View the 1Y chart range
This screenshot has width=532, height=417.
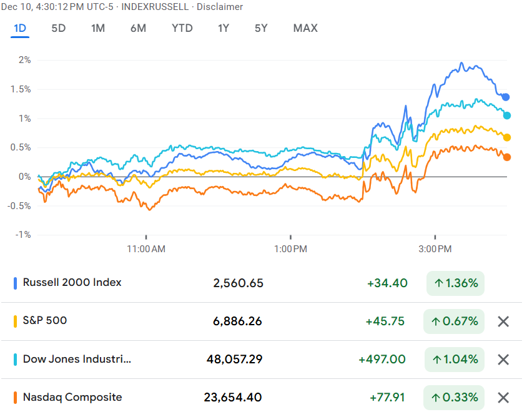224,28
